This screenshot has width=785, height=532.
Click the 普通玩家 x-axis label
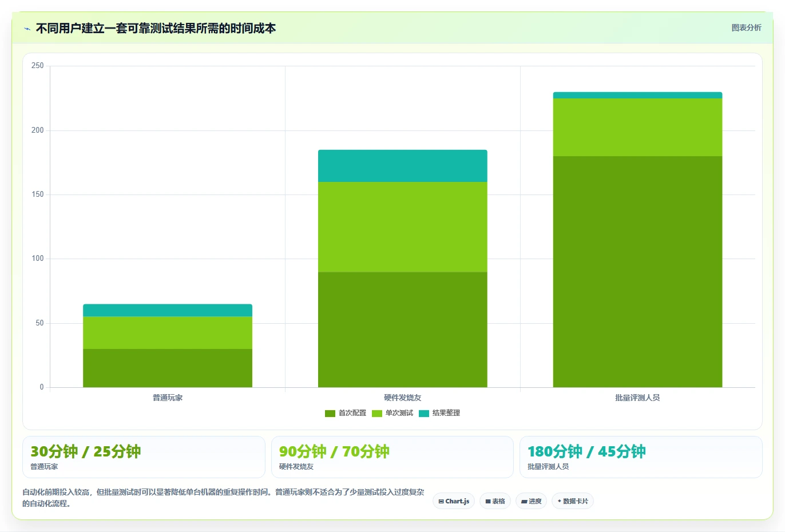coord(168,398)
